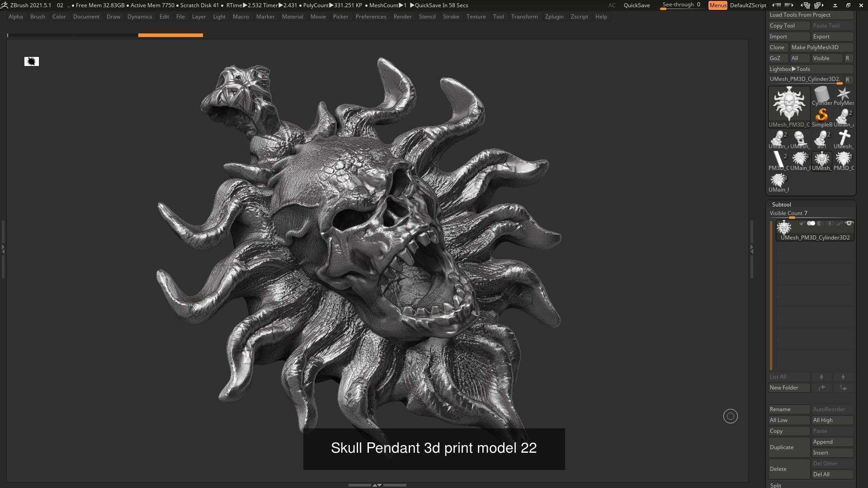Toggle subtool eye visibility icon
Viewport: 868px width, 488px height.
pos(849,223)
